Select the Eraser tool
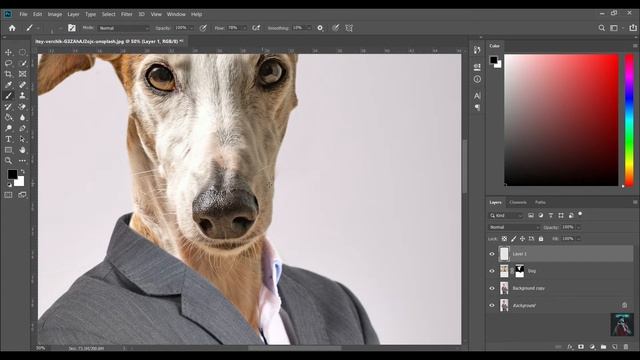This screenshot has width=640, height=360. (x=22, y=107)
